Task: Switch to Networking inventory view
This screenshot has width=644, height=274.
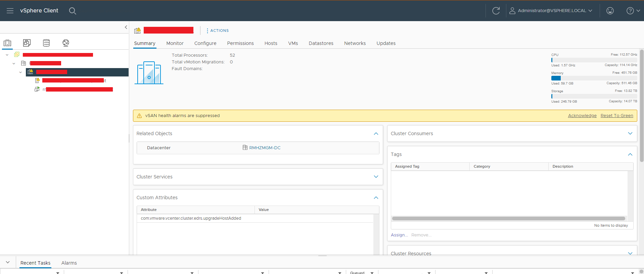Action: click(66, 43)
